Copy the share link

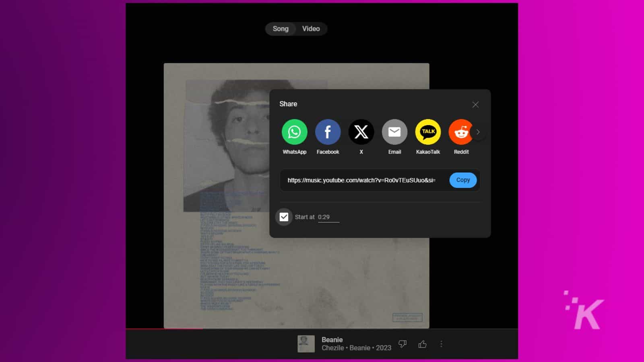pos(463,180)
